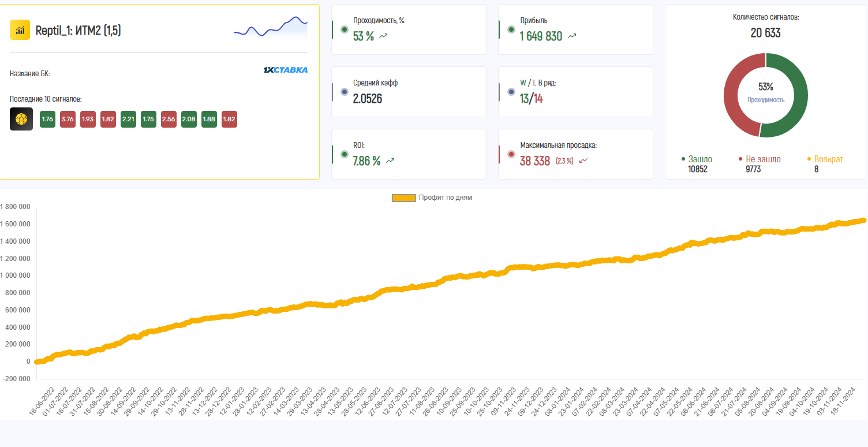Select the red 2.56 signal badge
868x447 pixels.
tap(169, 120)
